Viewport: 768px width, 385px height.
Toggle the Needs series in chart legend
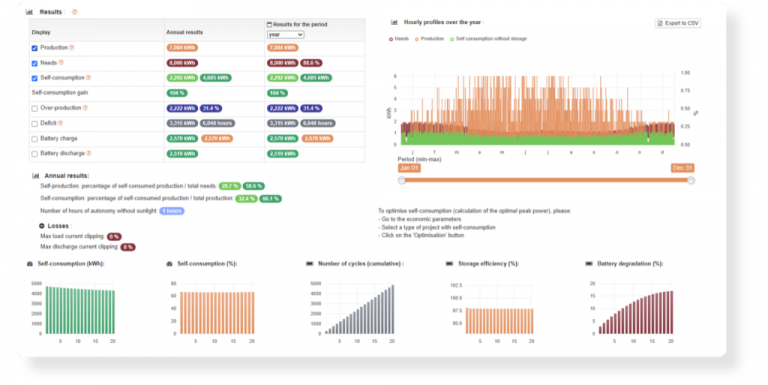point(399,39)
